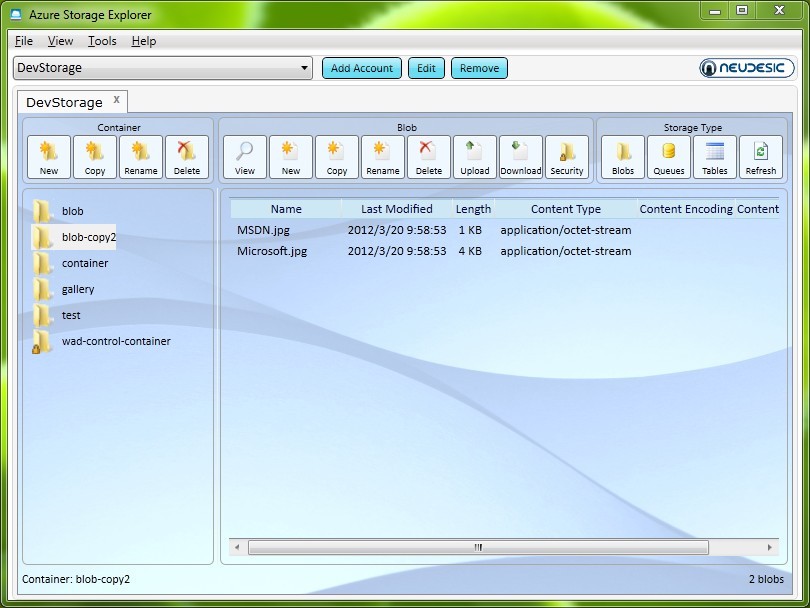Open blob Security settings
Image resolution: width=810 pixels, height=608 pixels.
(x=567, y=157)
